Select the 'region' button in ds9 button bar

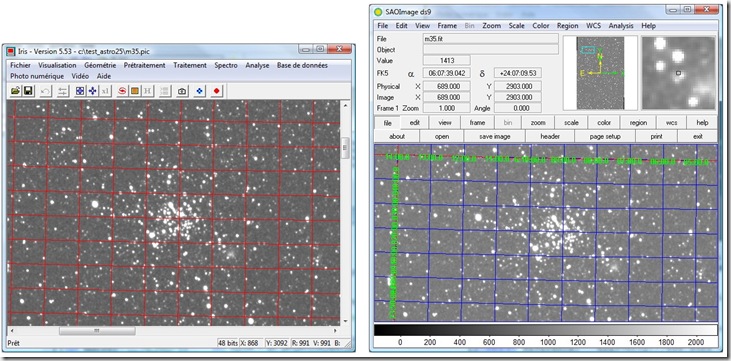638,123
